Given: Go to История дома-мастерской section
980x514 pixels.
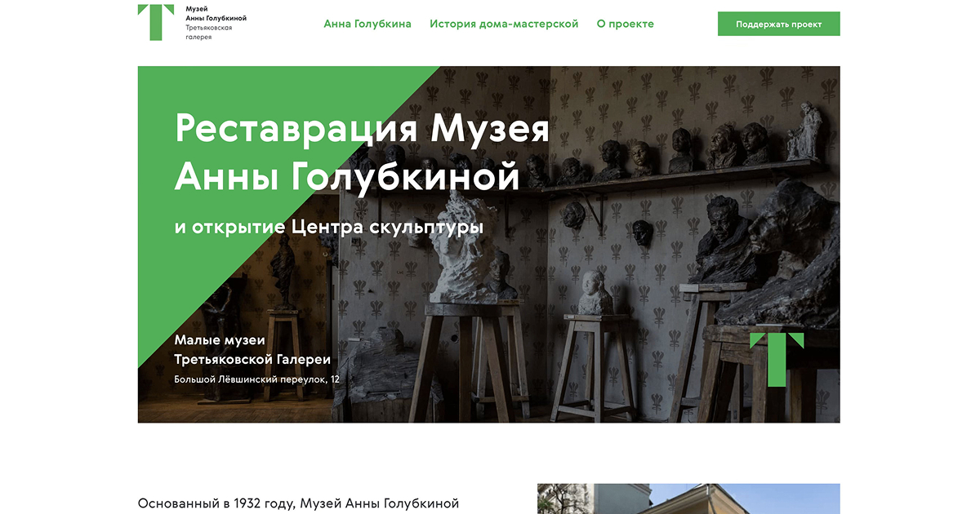Looking at the screenshot, I should tap(504, 24).
